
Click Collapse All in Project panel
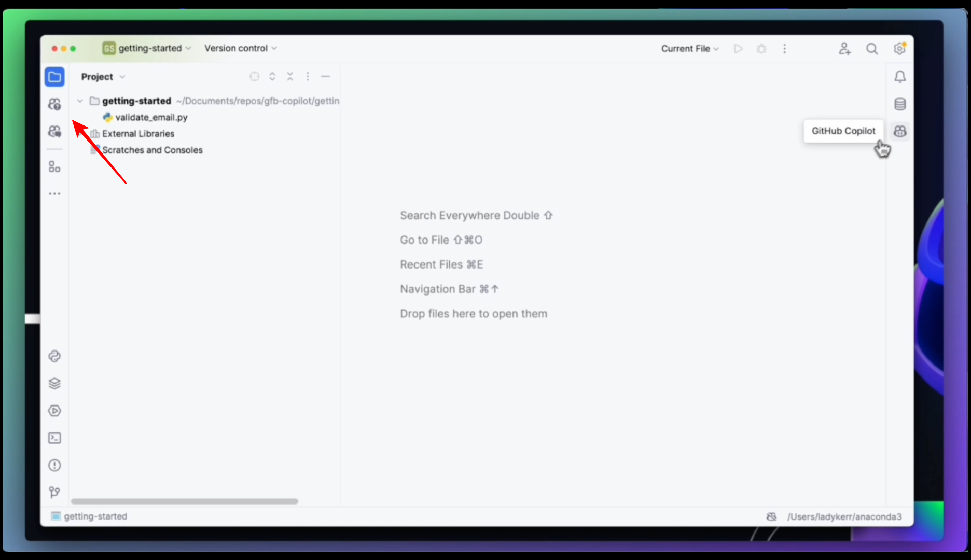[x=290, y=77]
